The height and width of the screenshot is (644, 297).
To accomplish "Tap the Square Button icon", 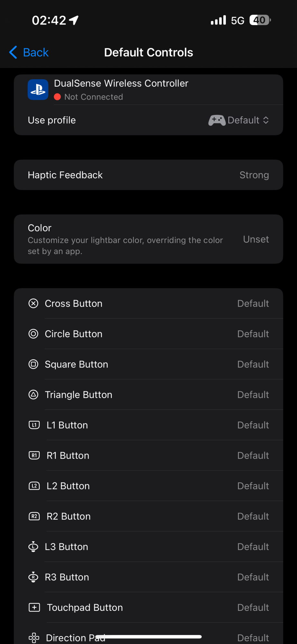I will tap(33, 364).
